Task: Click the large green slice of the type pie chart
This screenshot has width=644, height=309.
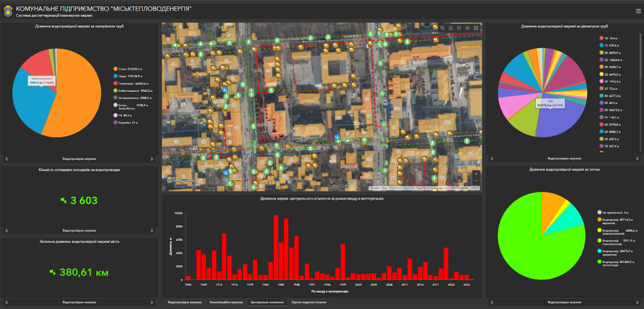Action: click(528, 252)
